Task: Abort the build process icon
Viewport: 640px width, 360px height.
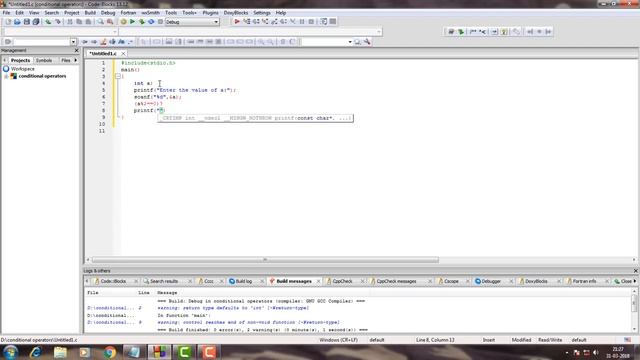Action: [x=160, y=22]
